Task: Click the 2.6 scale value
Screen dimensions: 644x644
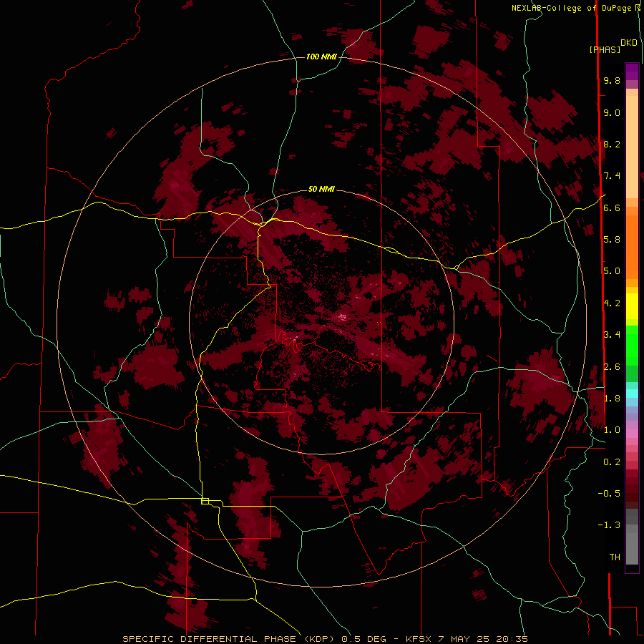Action: (x=612, y=367)
